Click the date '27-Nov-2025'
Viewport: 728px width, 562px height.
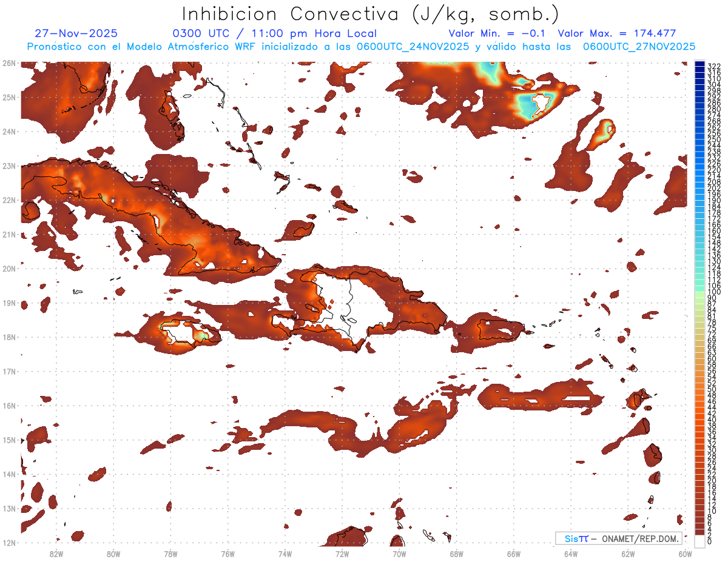pyautogui.click(x=76, y=34)
